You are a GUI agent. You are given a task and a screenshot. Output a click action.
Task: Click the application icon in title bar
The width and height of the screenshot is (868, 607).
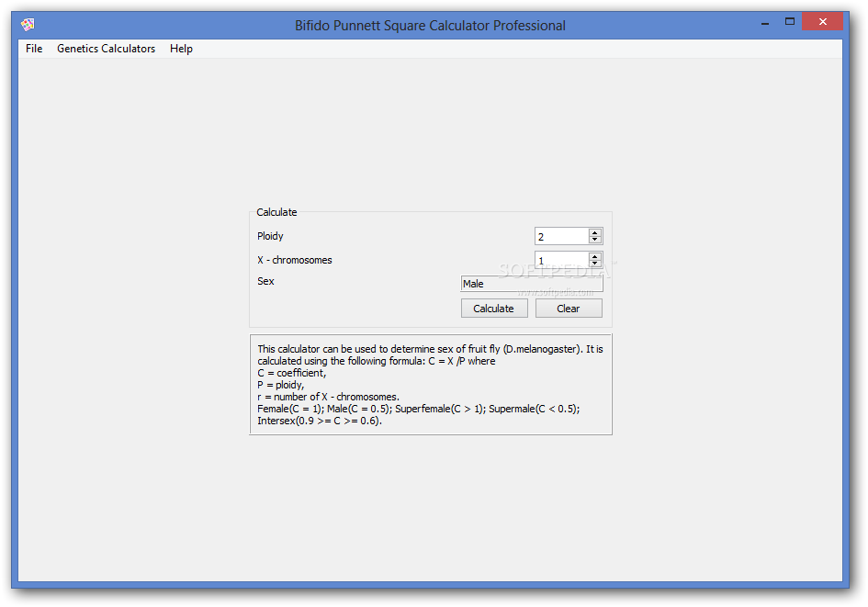(28, 25)
